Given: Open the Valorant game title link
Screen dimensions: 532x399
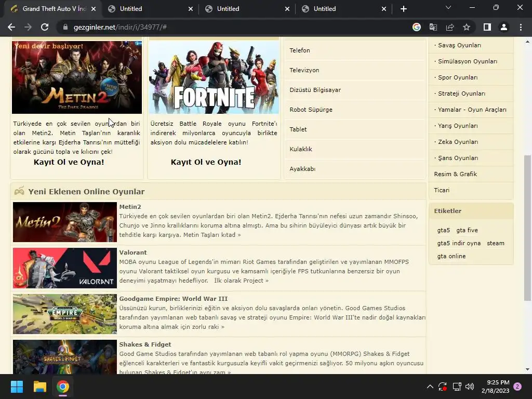Looking at the screenshot, I should [133, 252].
